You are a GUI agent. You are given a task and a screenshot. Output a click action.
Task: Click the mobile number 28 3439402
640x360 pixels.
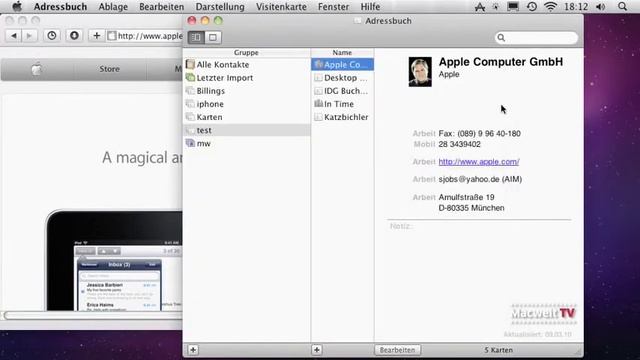[460, 144]
